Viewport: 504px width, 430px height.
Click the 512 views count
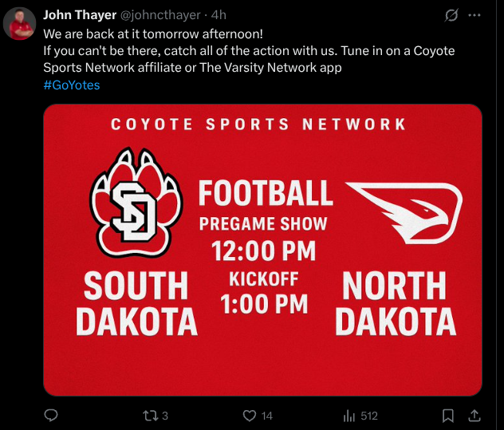(x=368, y=416)
